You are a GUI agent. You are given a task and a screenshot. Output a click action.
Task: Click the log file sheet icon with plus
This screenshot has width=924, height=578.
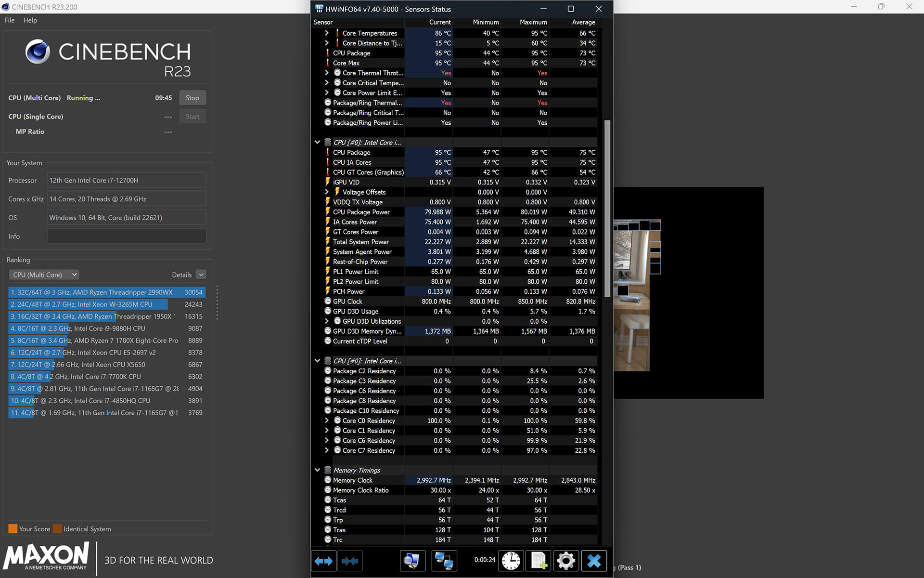click(x=538, y=561)
